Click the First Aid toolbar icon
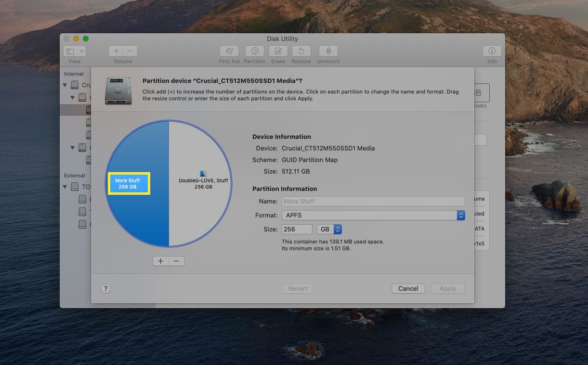The image size is (588, 365). click(x=229, y=51)
